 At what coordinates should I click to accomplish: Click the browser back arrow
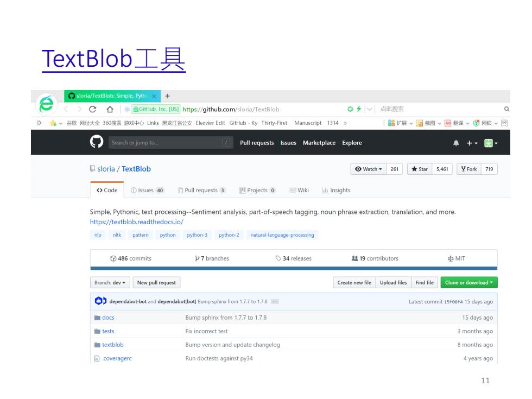[66, 109]
